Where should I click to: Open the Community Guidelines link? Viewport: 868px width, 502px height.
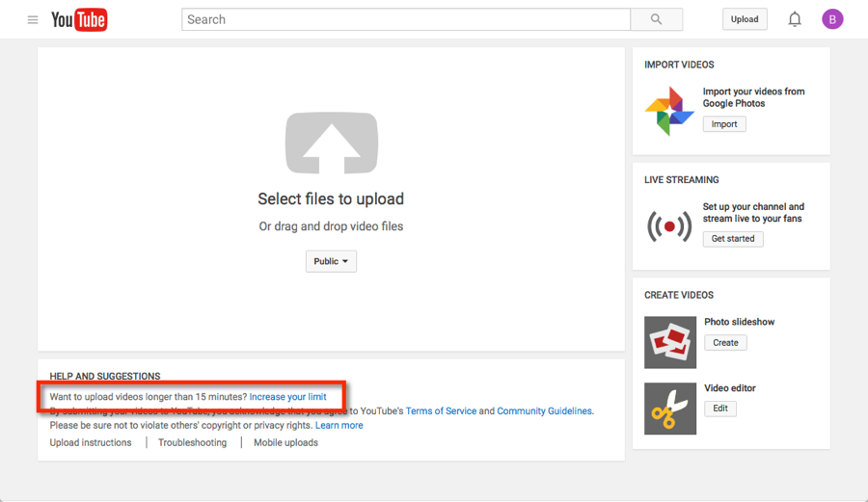544,411
